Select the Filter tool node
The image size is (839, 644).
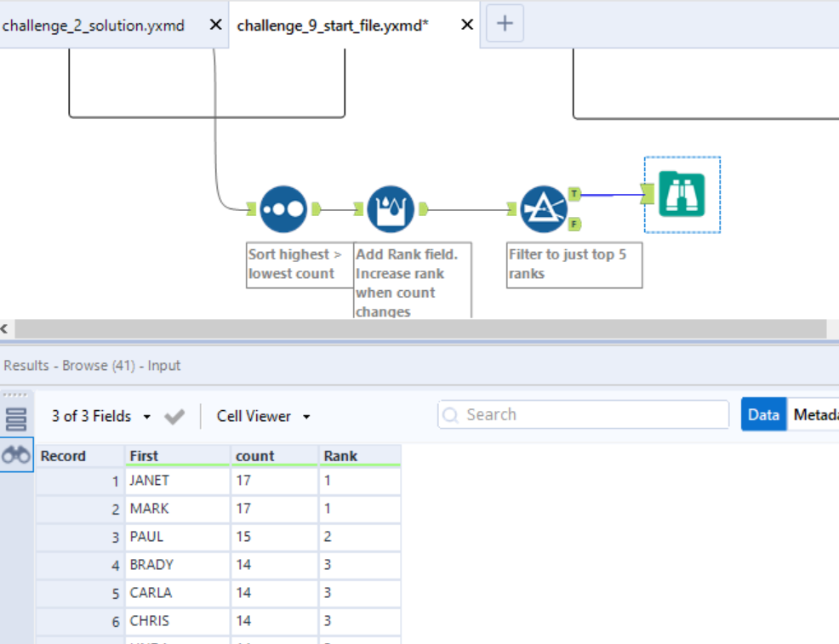tap(544, 208)
